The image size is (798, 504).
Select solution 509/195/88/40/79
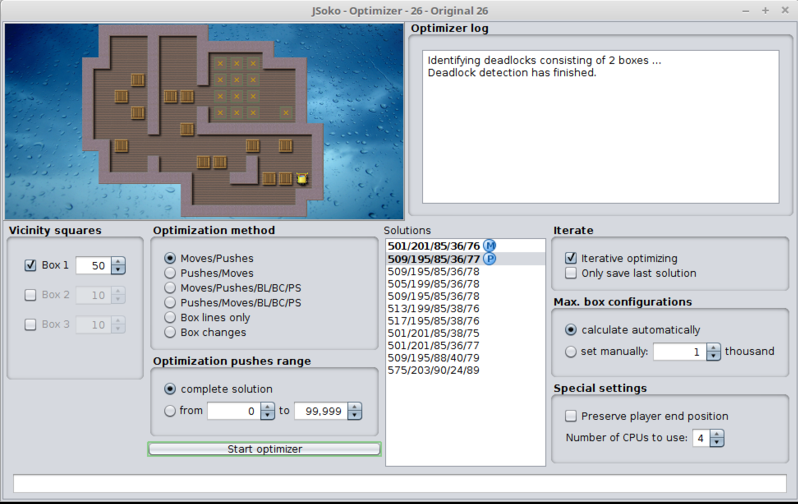click(x=465, y=358)
